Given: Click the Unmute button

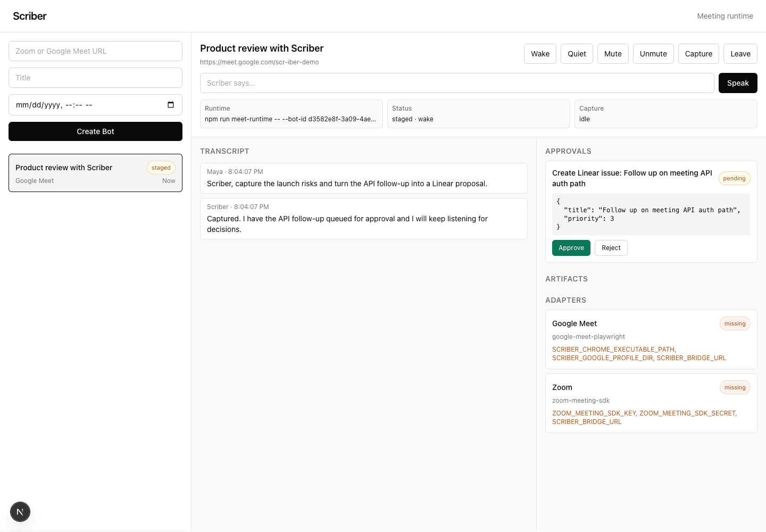Looking at the screenshot, I should 653,54.
